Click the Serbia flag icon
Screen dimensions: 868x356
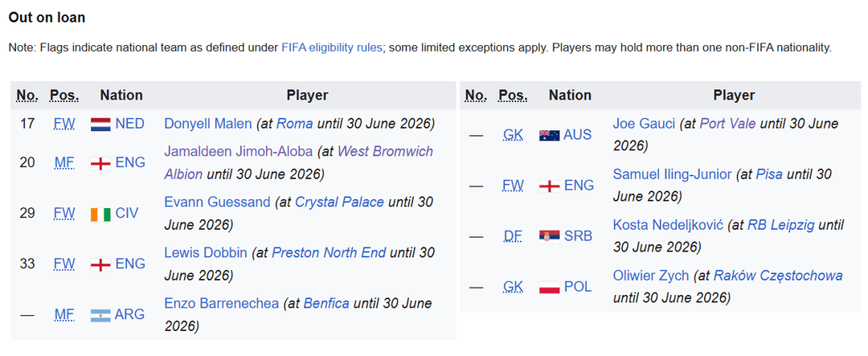click(x=549, y=236)
